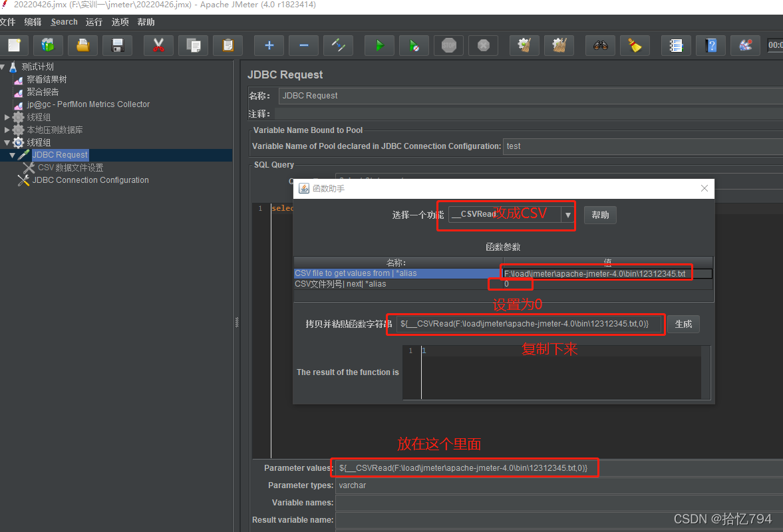The width and height of the screenshot is (783, 532).
Task: Click the last toolbar icon beside Help
Action: (745, 45)
